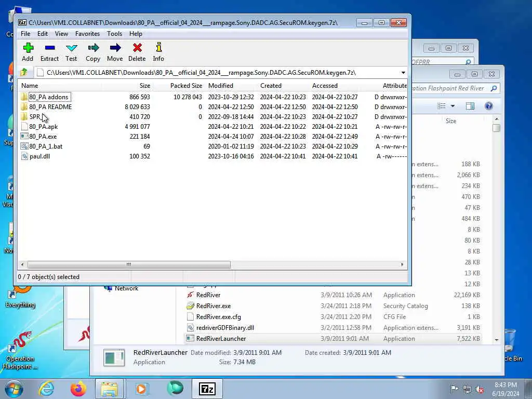Click the horizontal scrollbar left arrow

pyautogui.click(x=22, y=264)
